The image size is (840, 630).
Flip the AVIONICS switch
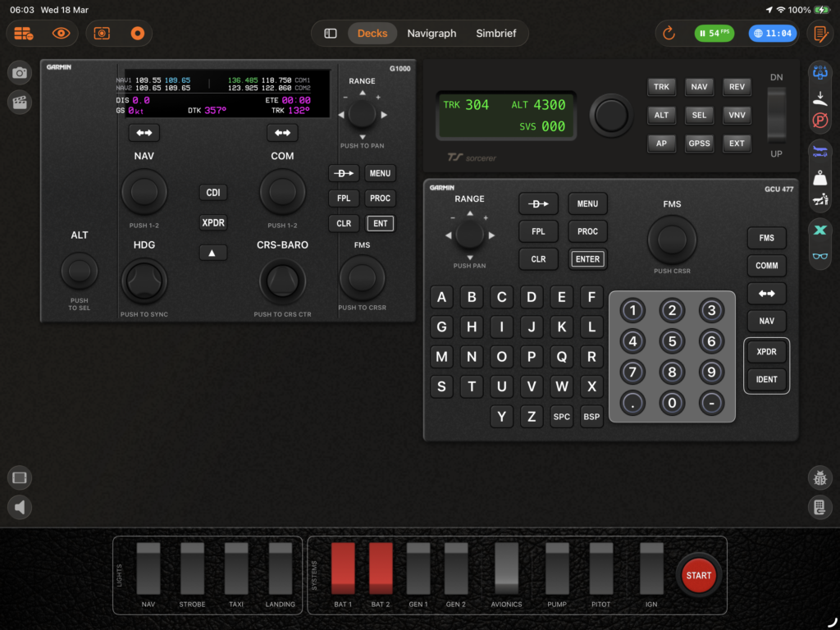(506, 568)
